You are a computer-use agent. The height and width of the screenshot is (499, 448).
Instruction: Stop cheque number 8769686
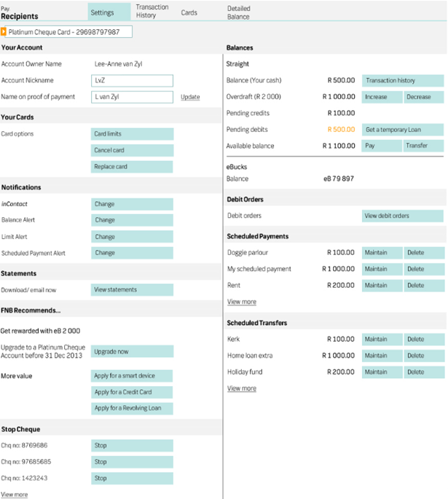point(132,446)
